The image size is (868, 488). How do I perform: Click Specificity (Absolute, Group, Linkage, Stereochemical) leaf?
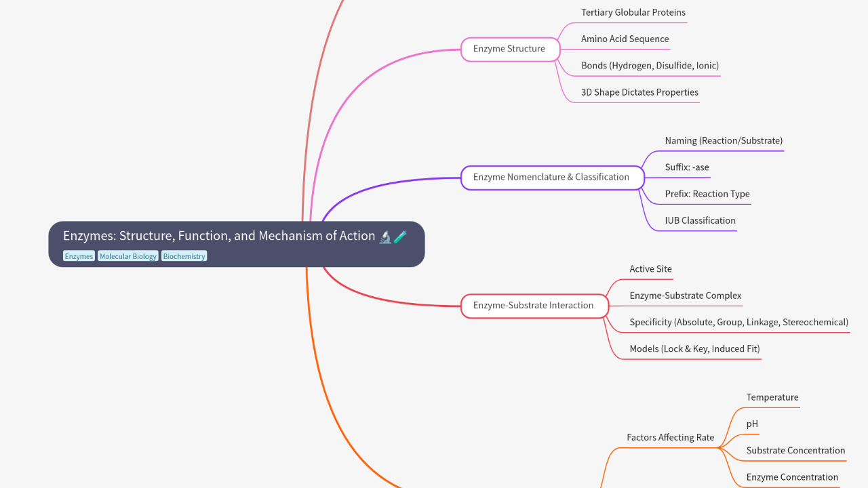pyautogui.click(x=738, y=322)
